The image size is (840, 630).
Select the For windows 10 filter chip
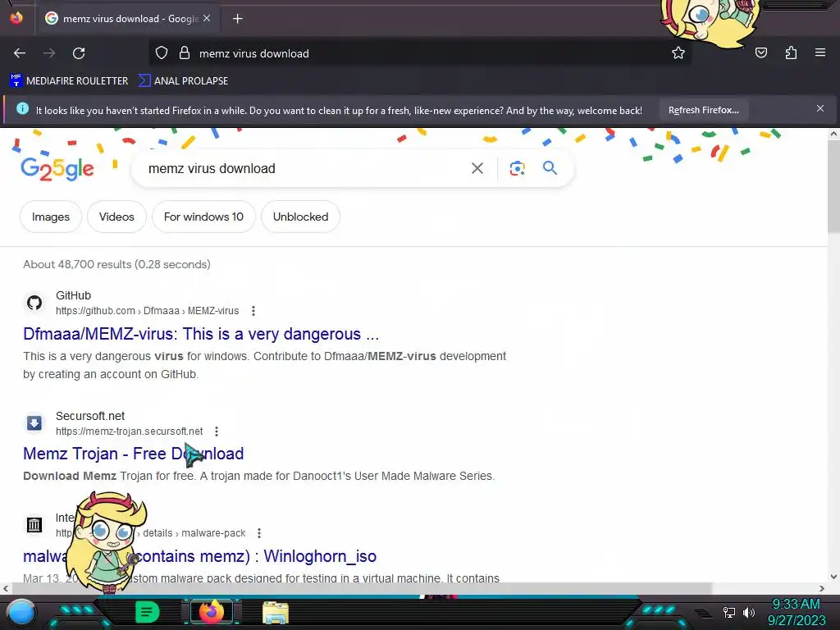203,217
